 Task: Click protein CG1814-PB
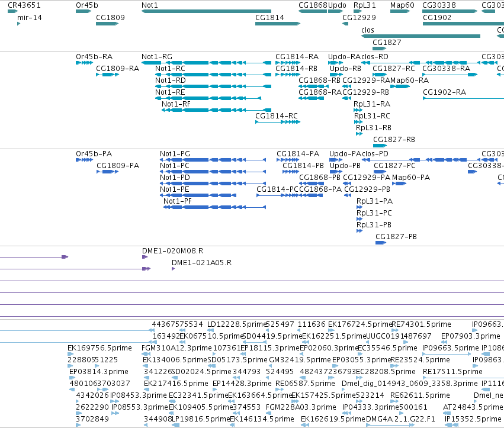coord(291,172)
